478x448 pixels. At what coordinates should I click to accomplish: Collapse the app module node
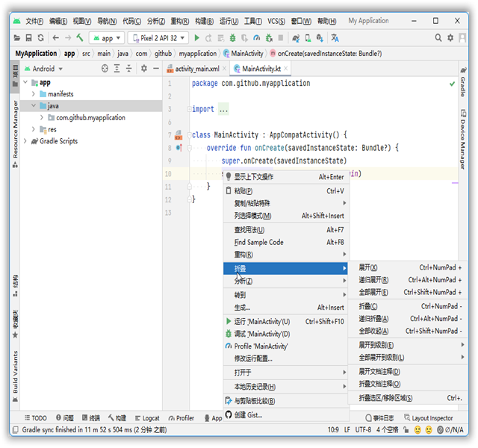(25, 82)
